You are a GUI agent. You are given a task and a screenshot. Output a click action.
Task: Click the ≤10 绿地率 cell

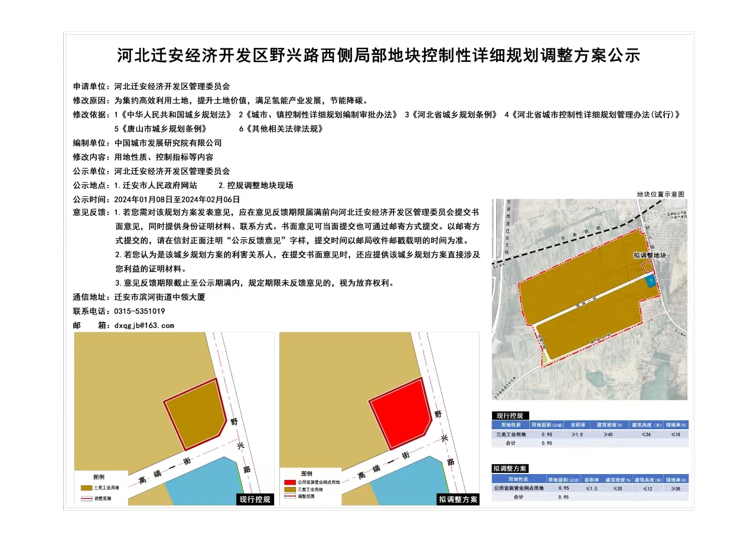676,435
